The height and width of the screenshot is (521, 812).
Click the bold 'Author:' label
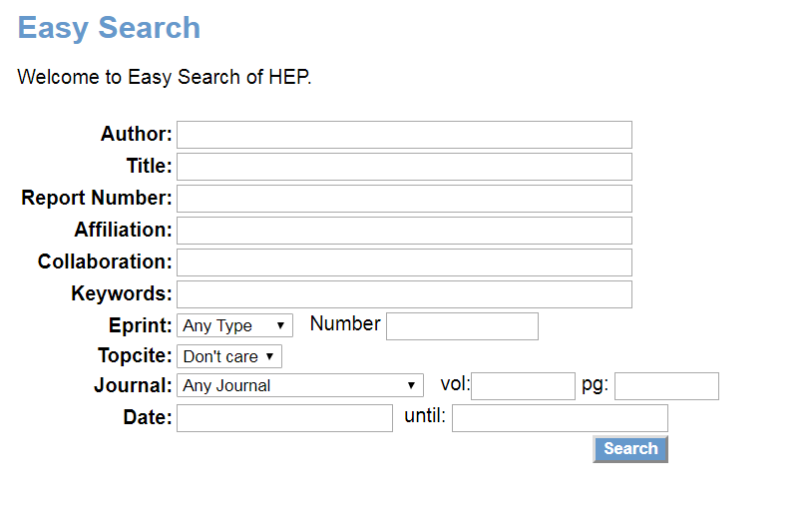pyautogui.click(x=137, y=134)
